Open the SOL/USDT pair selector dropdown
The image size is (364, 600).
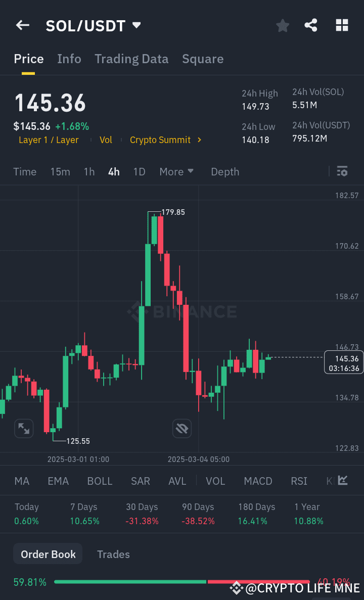[94, 25]
